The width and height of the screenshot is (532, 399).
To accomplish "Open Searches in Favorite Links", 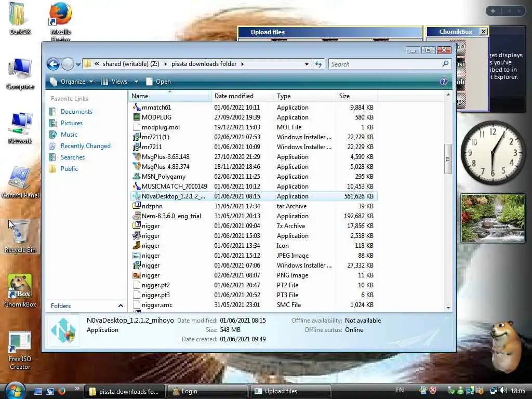I will [73, 157].
